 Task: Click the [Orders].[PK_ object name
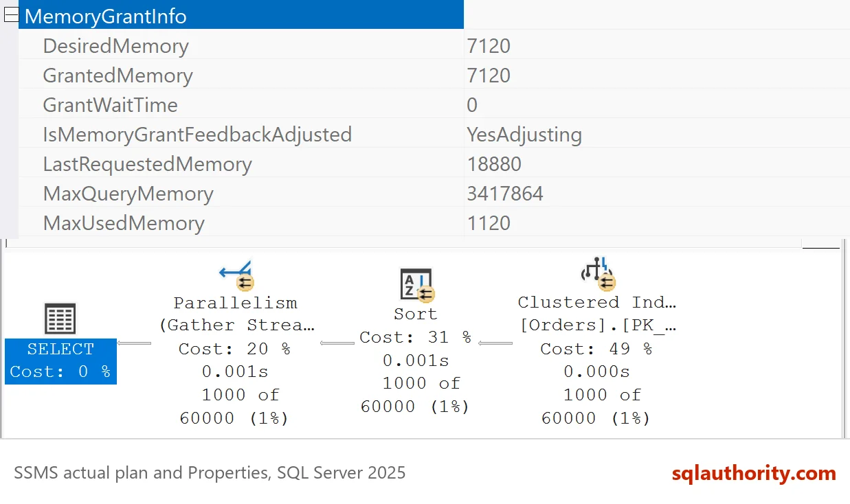(x=597, y=325)
